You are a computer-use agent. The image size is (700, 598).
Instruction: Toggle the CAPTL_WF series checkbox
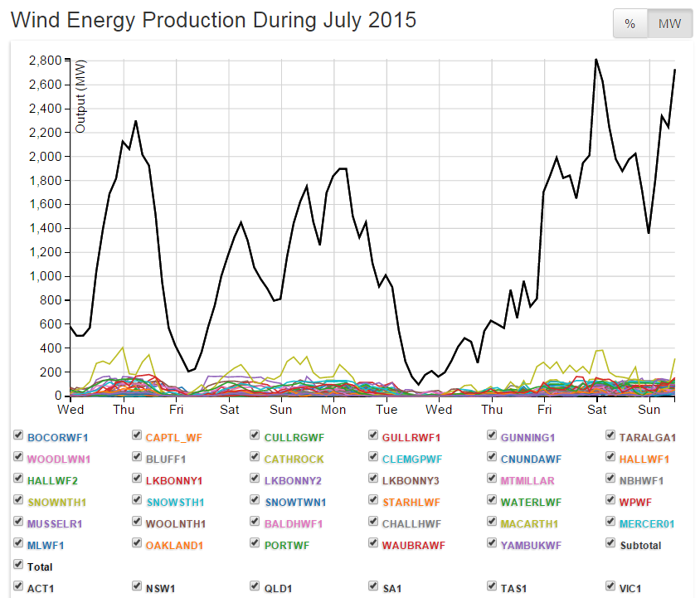(x=138, y=436)
